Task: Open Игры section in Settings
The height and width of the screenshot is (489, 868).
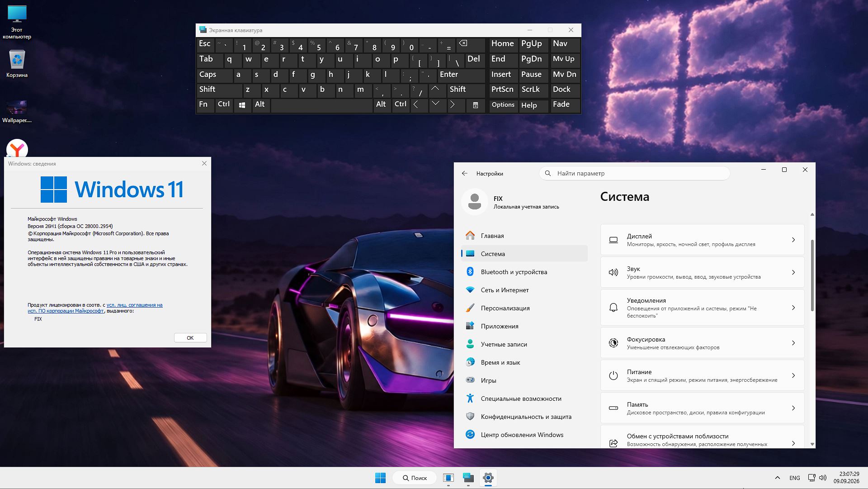Action: (524, 380)
